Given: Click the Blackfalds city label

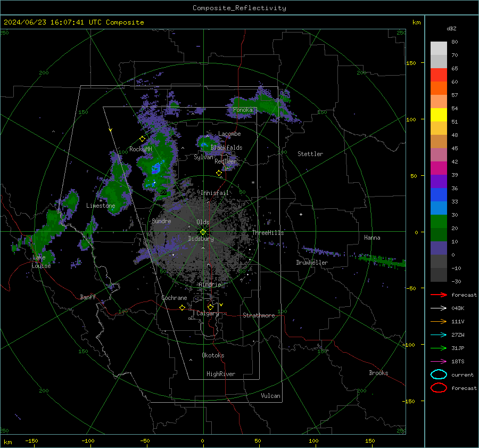Looking at the screenshot, I should pyautogui.click(x=226, y=148).
